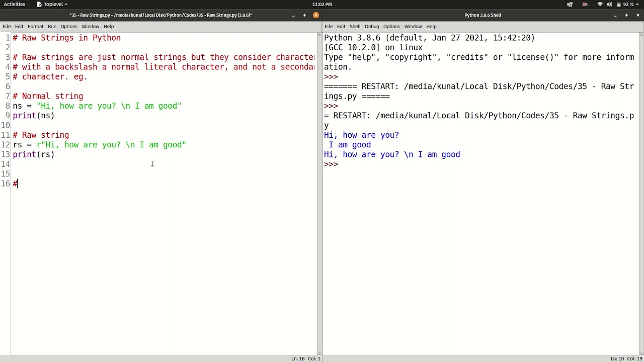Click 'print(rs)' on line 13
The width and height of the screenshot is (644, 362).
34,154
